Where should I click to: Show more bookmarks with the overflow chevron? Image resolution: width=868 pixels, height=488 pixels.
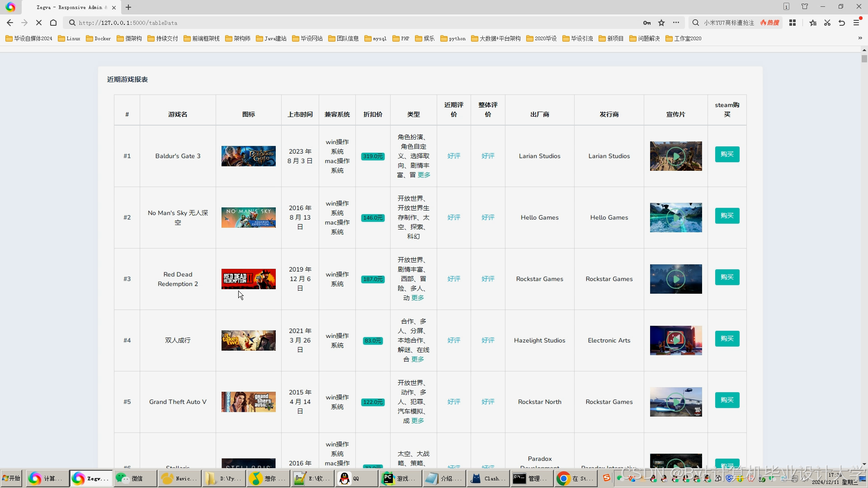(x=860, y=38)
